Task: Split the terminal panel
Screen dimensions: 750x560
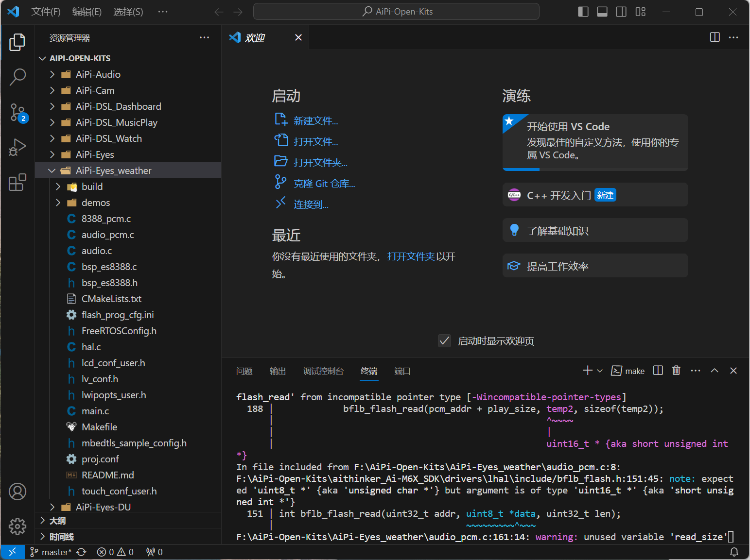Action: (x=658, y=371)
